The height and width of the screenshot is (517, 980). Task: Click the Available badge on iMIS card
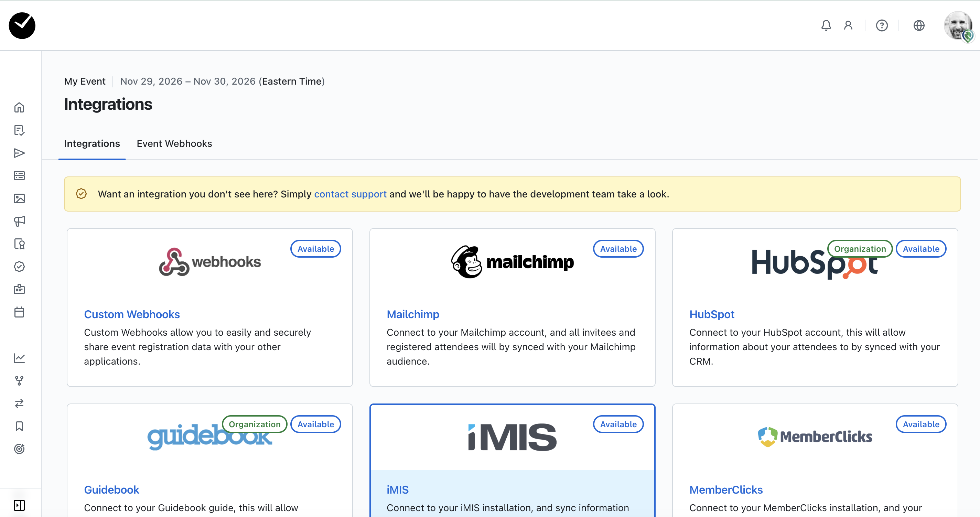618,424
